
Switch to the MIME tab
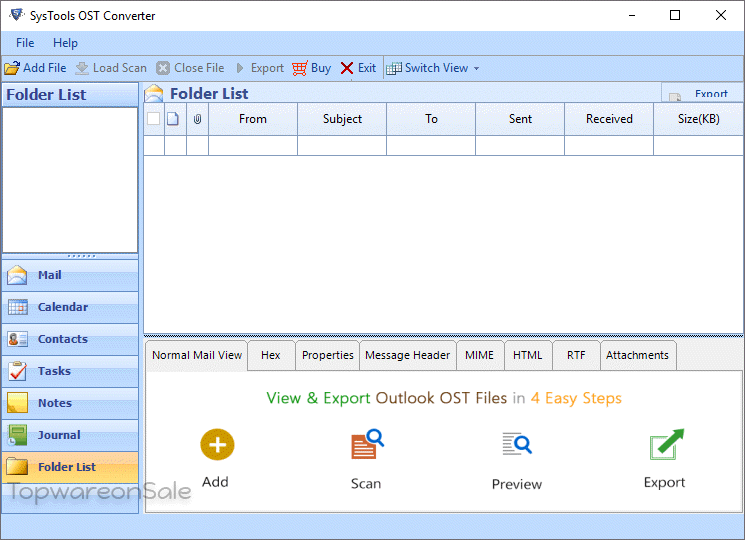point(479,355)
